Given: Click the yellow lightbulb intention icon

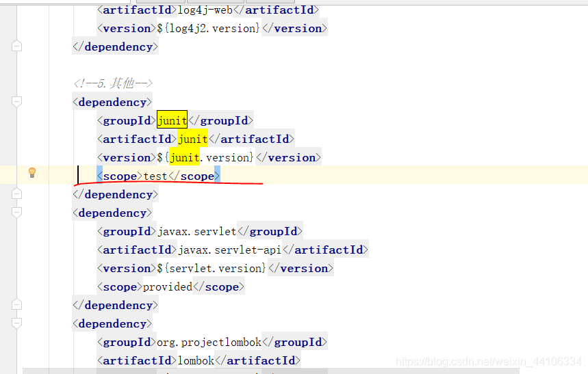Looking at the screenshot, I should tap(32, 172).
